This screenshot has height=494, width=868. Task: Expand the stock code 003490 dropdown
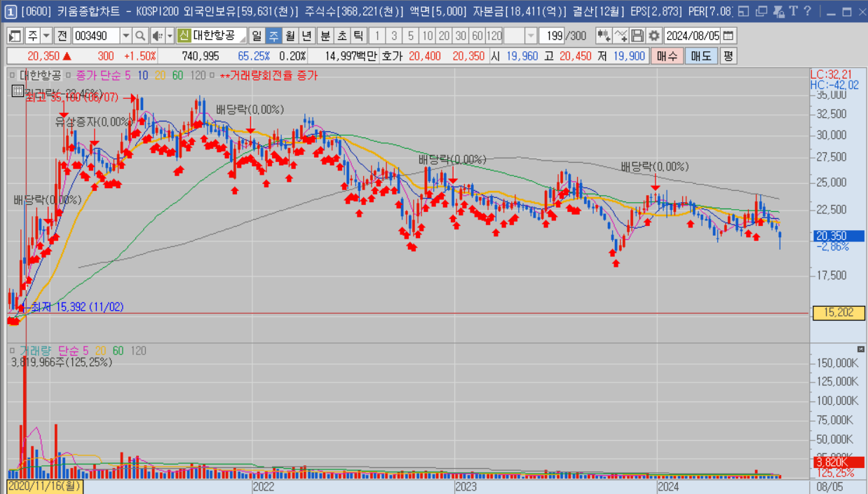coord(126,36)
